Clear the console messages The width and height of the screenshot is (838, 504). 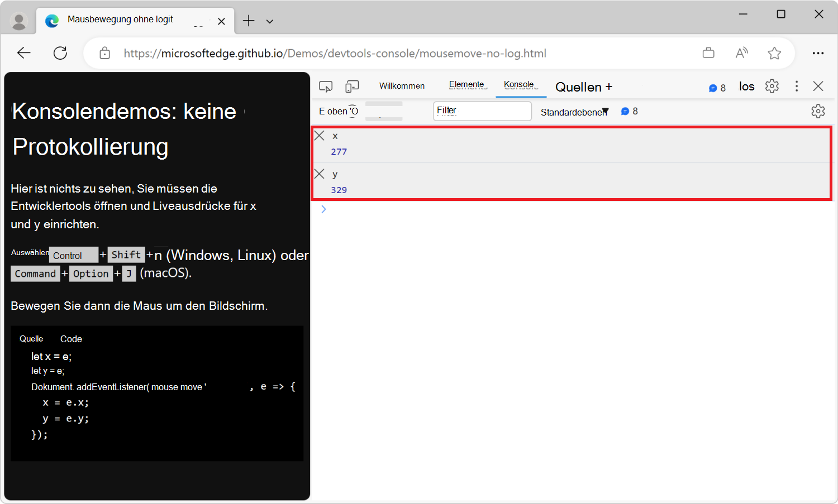click(322, 111)
